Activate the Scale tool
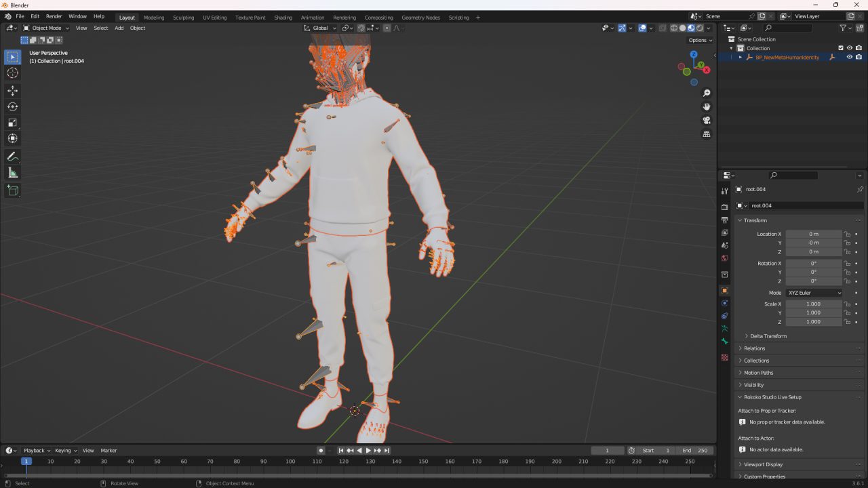This screenshot has width=868, height=488. pyautogui.click(x=13, y=123)
